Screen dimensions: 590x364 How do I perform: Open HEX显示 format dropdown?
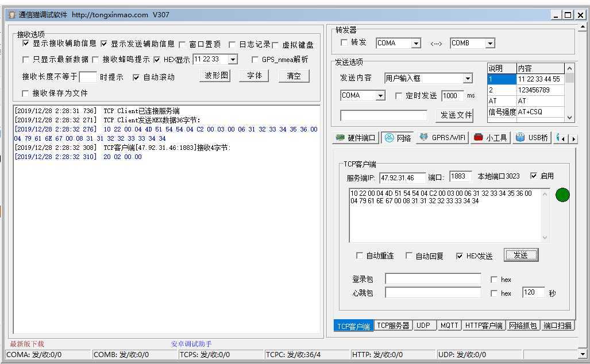[x=233, y=59]
